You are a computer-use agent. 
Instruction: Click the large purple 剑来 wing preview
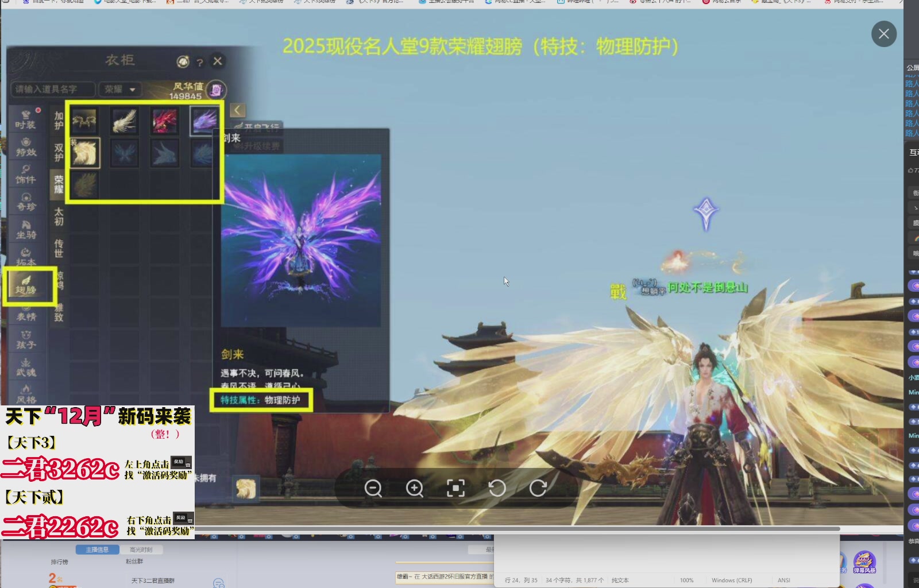tap(301, 240)
